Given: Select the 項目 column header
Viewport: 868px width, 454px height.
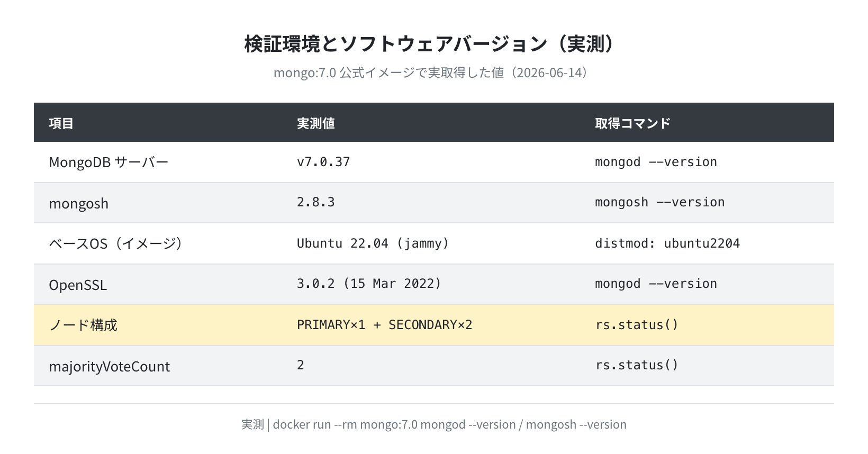Looking at the screenshot, I should tap(61, 123).
